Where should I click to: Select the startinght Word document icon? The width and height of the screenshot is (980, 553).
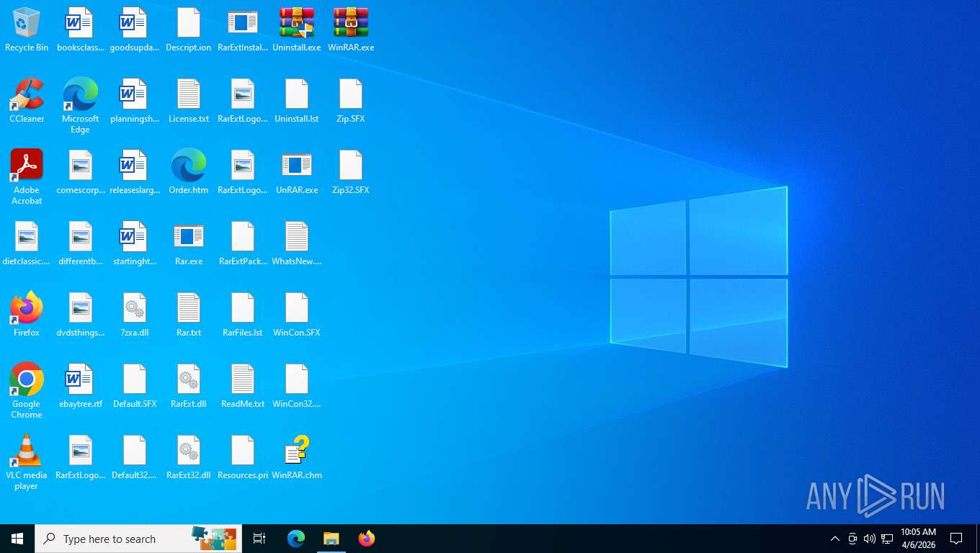135,244
